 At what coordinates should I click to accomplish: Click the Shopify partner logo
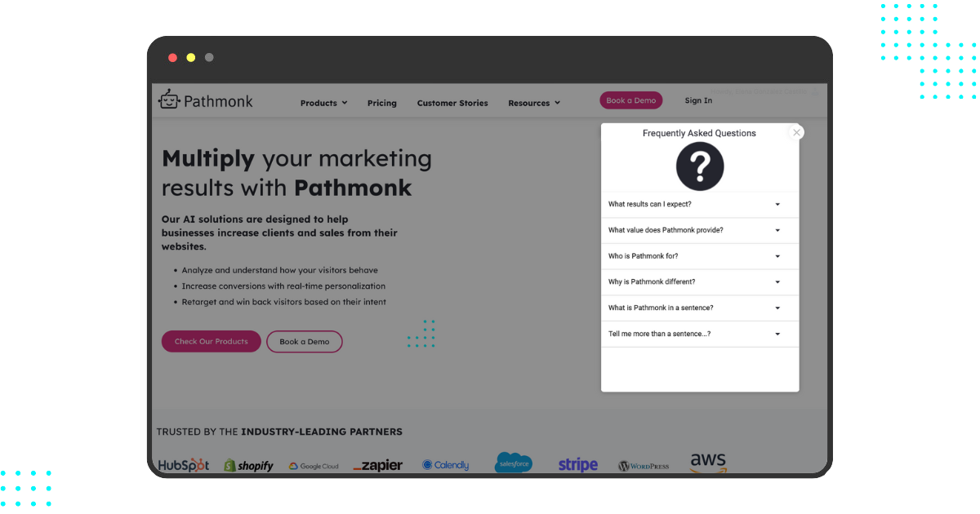point(248,464)
